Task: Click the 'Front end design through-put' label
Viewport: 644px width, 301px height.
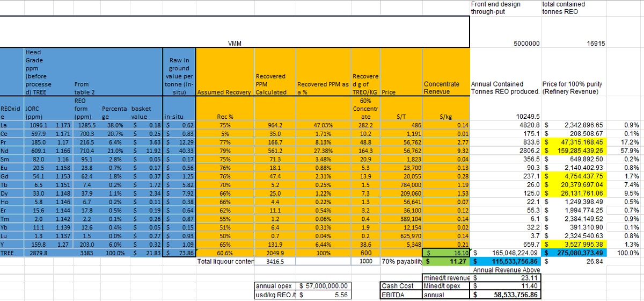Action: point(496,8)
